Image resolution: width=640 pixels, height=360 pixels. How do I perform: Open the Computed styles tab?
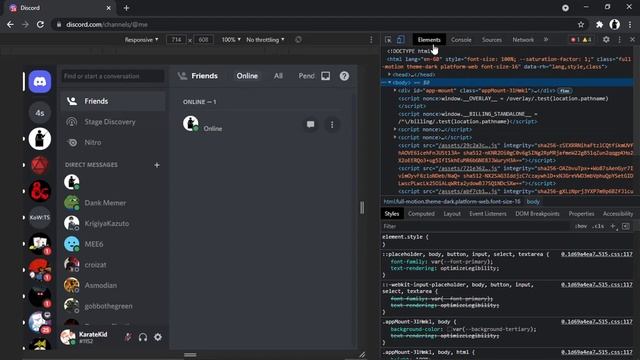(421, 213)
